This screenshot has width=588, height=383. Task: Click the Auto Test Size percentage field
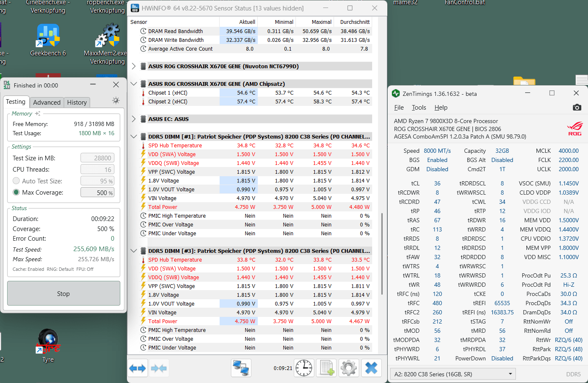coord(98,181)
